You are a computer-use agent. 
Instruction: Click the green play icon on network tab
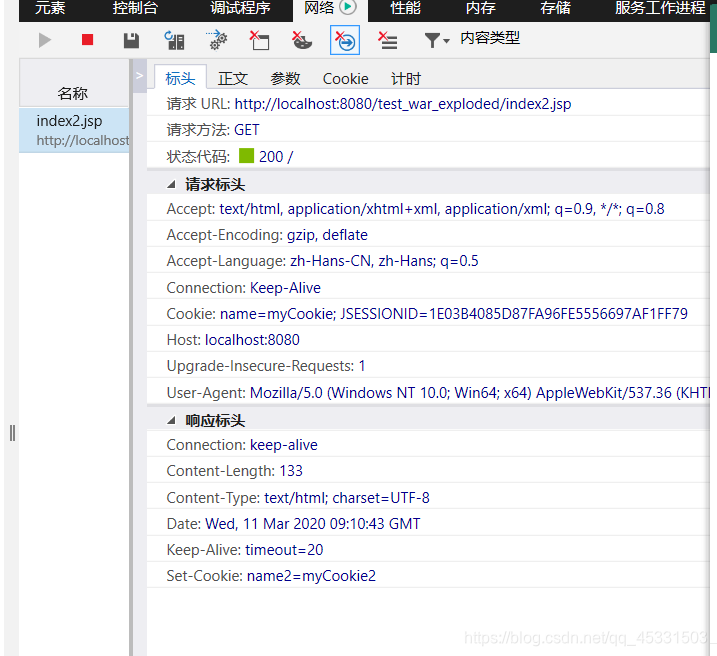pyautogui.click(x=348, y=7)
